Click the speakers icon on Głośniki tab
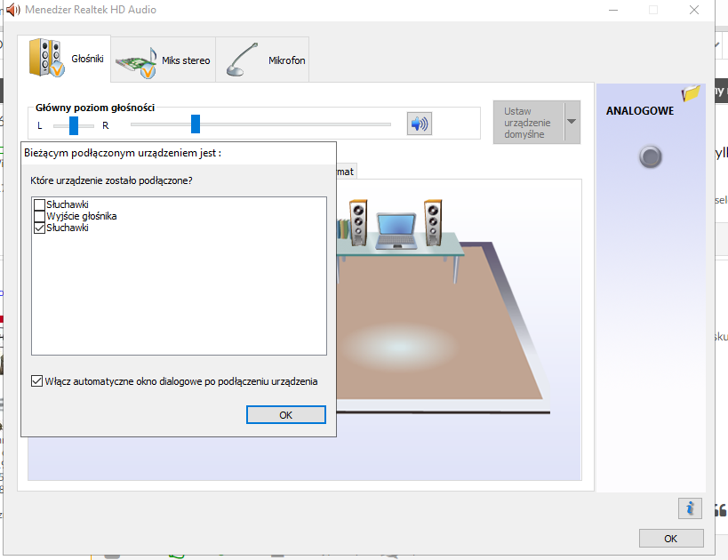Image resolution: width=728 pixels, height=560 pixels. (x=46, y=58)
